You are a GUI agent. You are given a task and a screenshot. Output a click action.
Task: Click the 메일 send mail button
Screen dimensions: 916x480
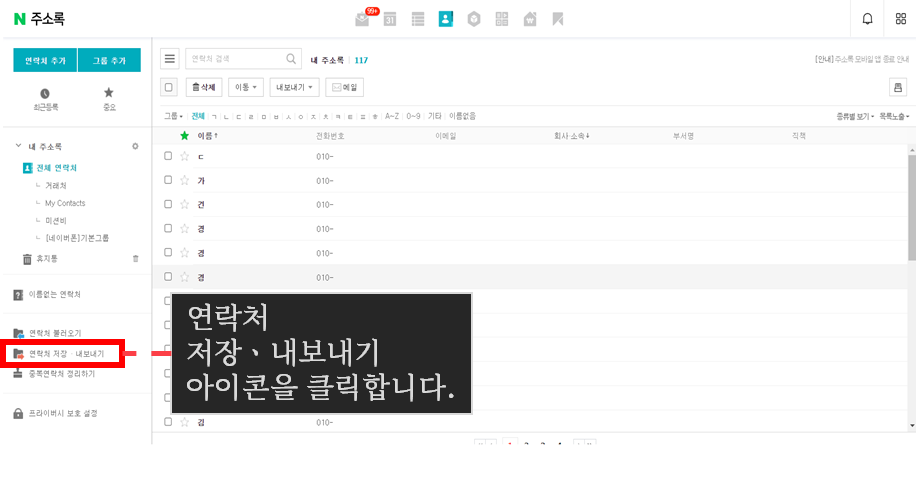[345, 88]
